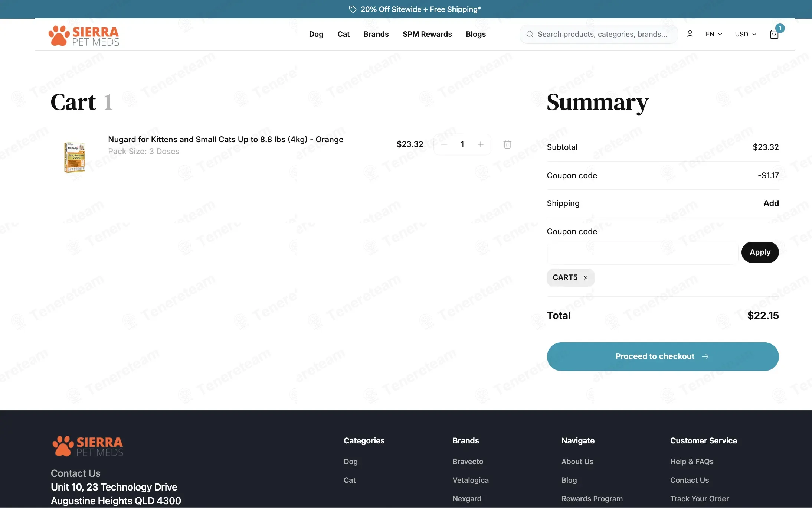Open the user account icon
This screenshot has width=812, height=508.
[x=690, y=34]
